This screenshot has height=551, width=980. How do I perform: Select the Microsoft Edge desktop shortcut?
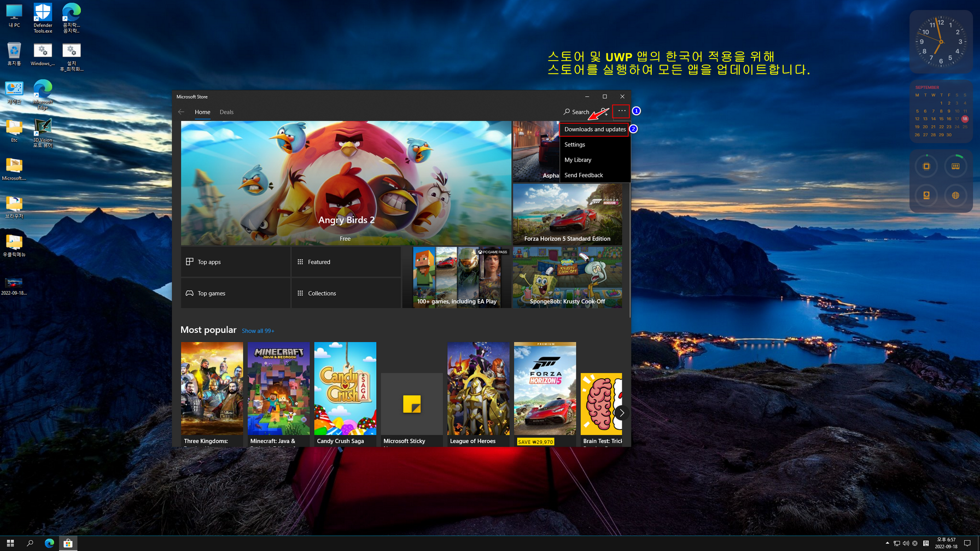pyautogui.click(x=43, y=95)
